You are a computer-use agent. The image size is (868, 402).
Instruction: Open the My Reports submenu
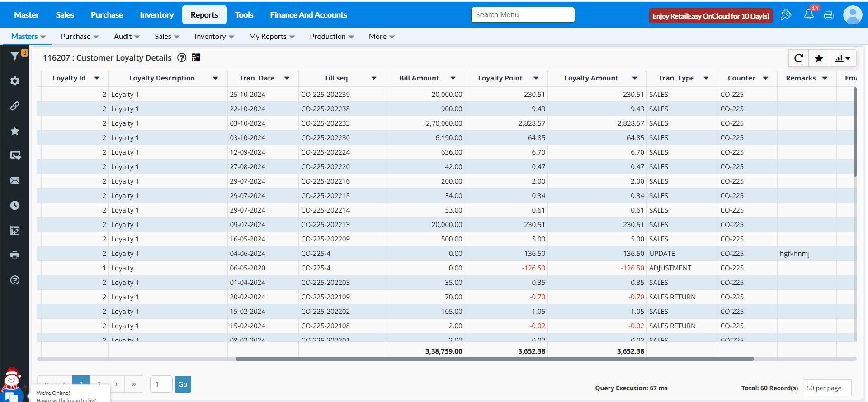(271, 37)
